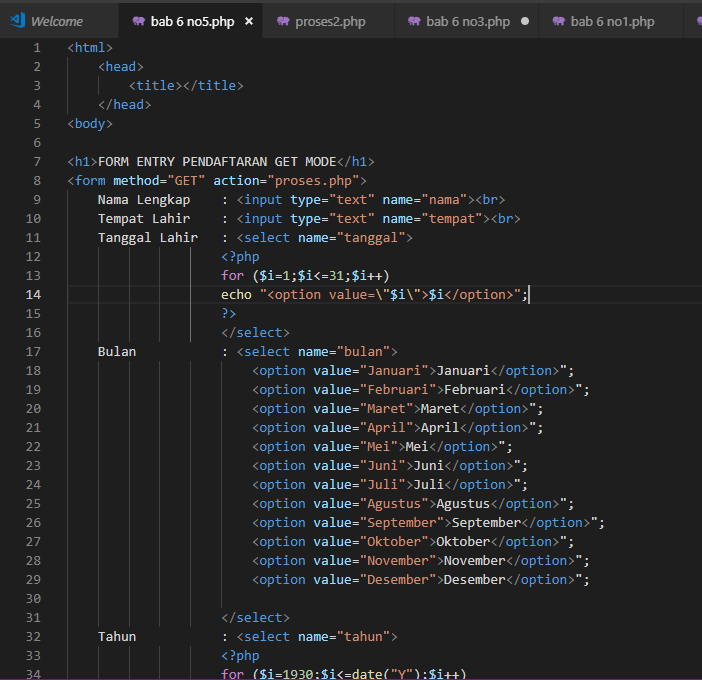This screenshot has width=702, height=680.
Task: Place cursor in the html tag
Action: 90,47
